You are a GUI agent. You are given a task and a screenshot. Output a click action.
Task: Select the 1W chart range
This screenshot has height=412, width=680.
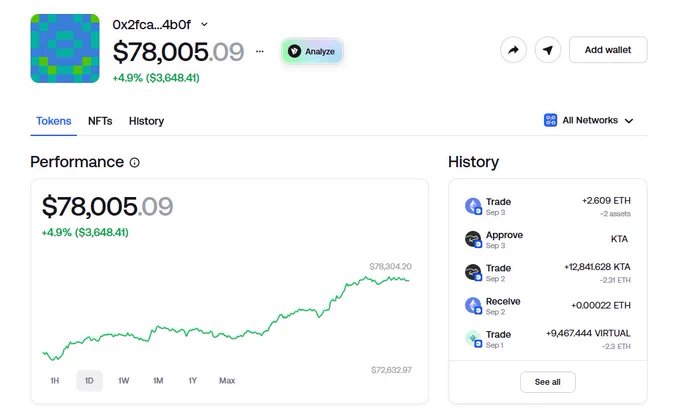tap(124, 381)
